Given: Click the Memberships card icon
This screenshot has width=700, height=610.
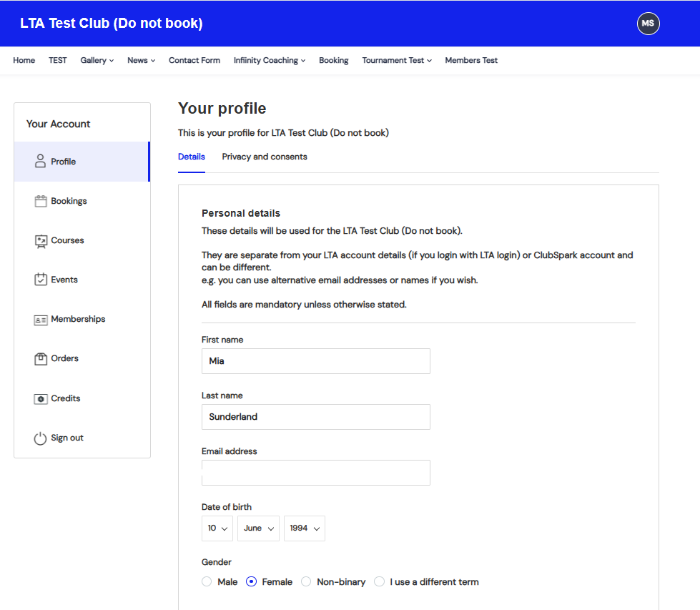Looking at the screenshot, I should [x=41, y=320].
